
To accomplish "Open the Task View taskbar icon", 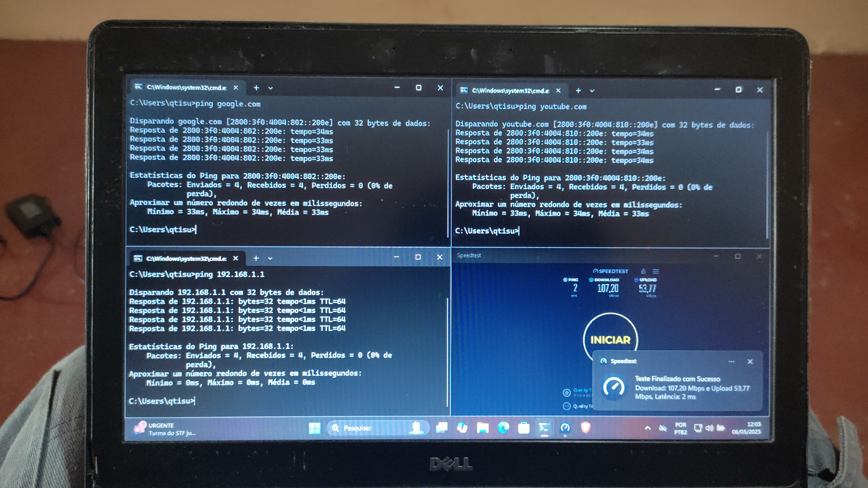I will [x=441, y=428].
